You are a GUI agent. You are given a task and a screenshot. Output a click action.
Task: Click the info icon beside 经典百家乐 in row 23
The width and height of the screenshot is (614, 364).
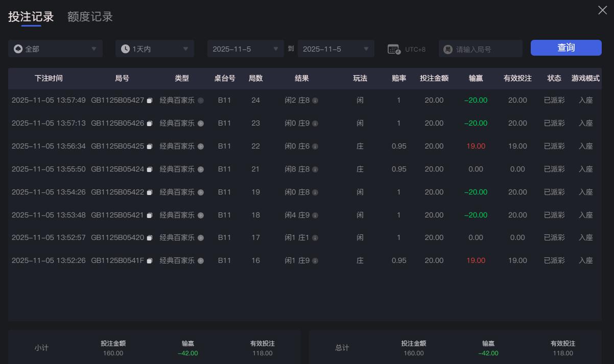(x=200, y=123)
